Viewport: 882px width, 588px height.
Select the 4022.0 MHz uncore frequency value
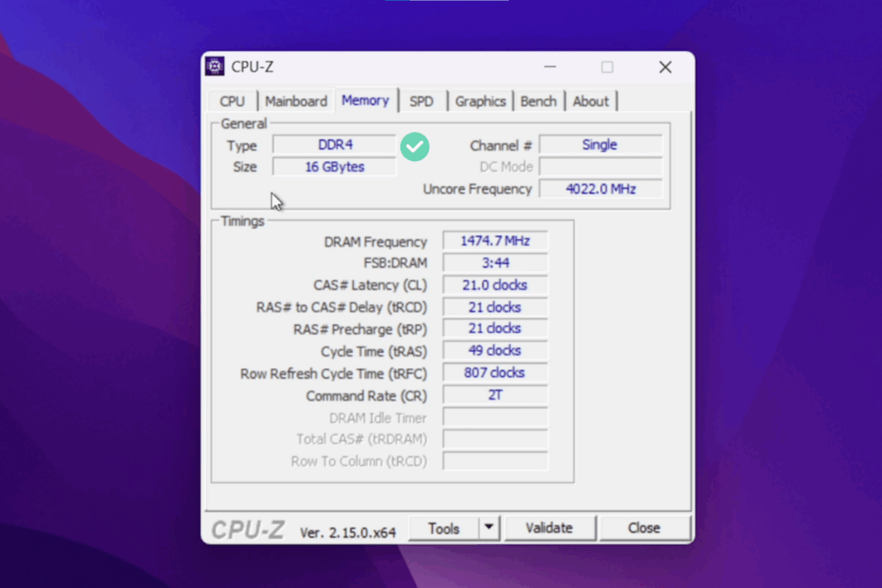point(600,189)
